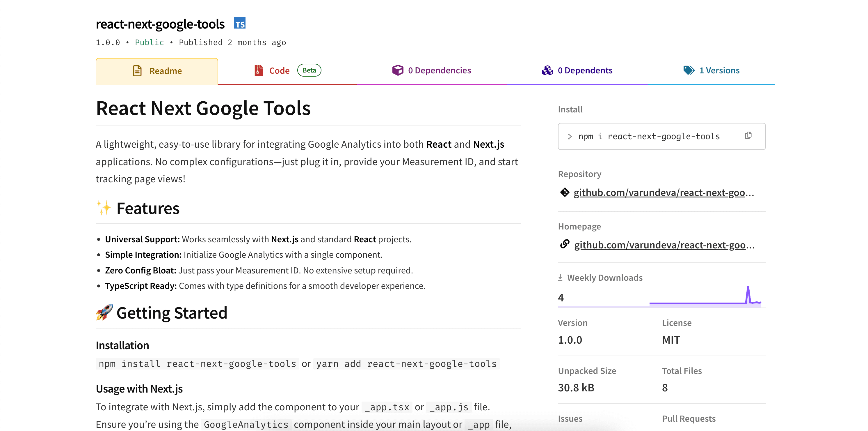Click the Public label
The height and width of the screenshot is (431, 868).
[x=149, y=43]
